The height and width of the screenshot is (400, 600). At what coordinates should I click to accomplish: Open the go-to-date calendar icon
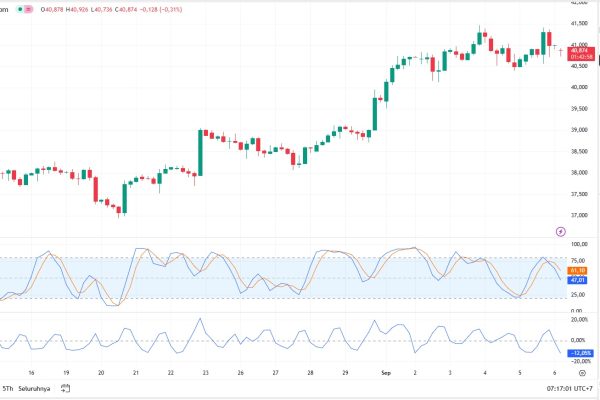(65, 388)
